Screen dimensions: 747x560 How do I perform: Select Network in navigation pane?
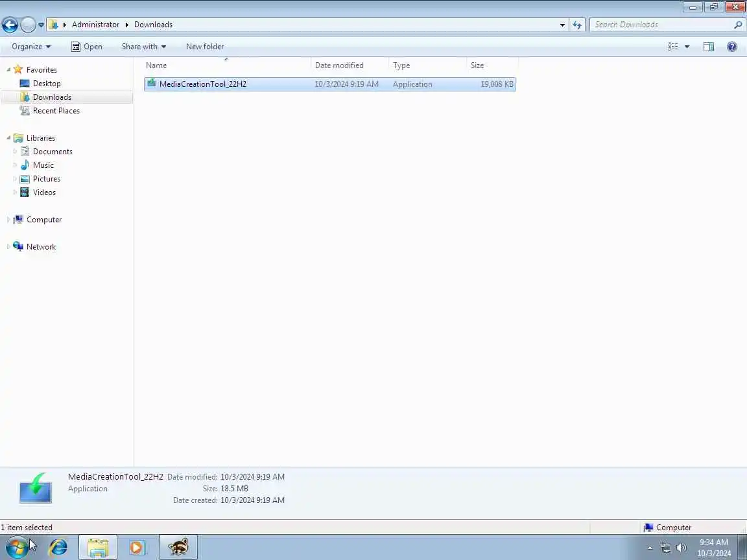pyautogui.click(x=41, y=247)
